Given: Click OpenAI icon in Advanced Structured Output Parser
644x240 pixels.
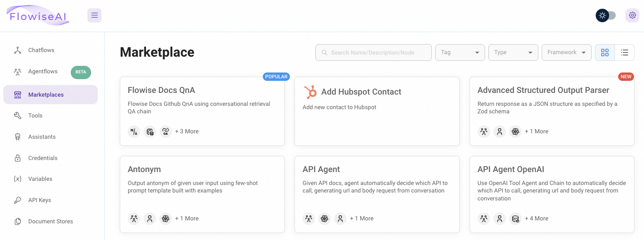Looking at the screenshot, I should pyautogui.click(x=515, y=132).
